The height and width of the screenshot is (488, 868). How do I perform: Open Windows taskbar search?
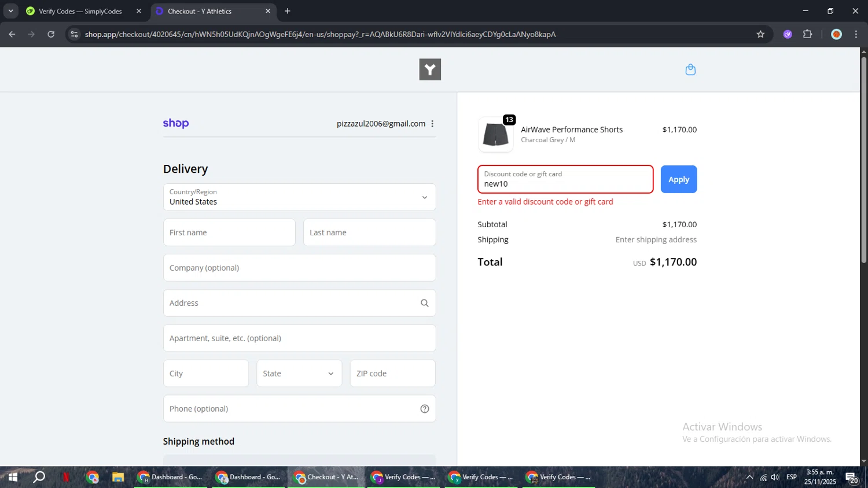(39, 477)
